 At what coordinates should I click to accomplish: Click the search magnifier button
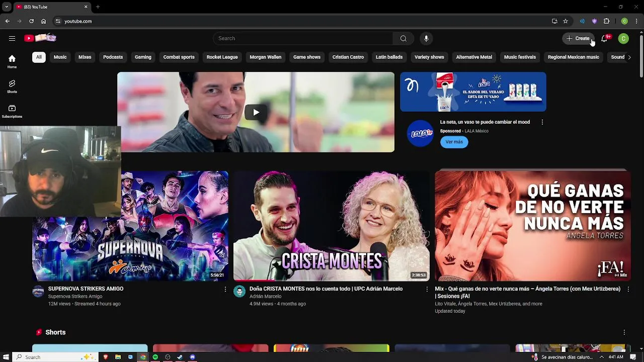pyautogui.click(x=403, y=38)
